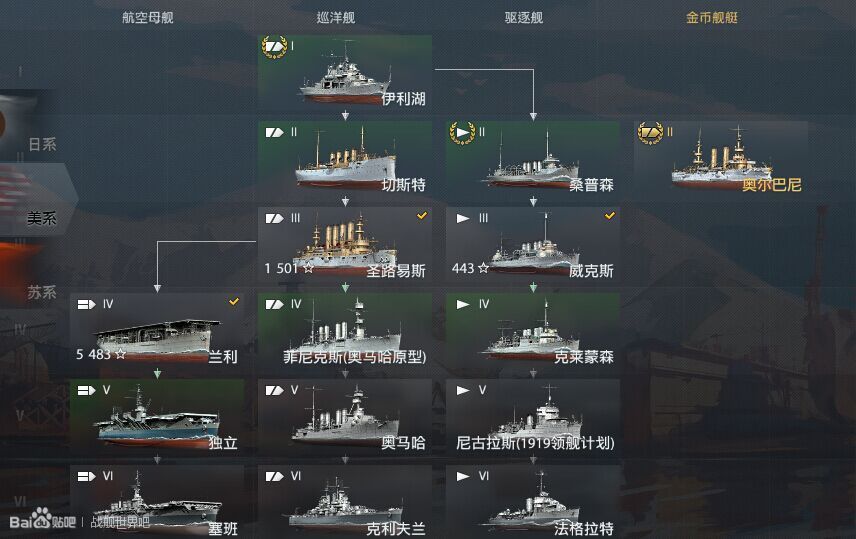Click the carrier class icon on 兰利

(86, 304)
